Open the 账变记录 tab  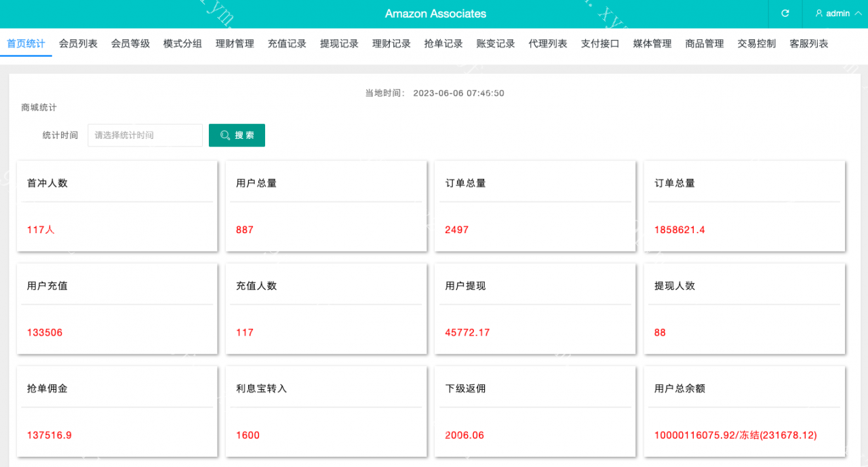pyautogui.click(x=496, y=43)
